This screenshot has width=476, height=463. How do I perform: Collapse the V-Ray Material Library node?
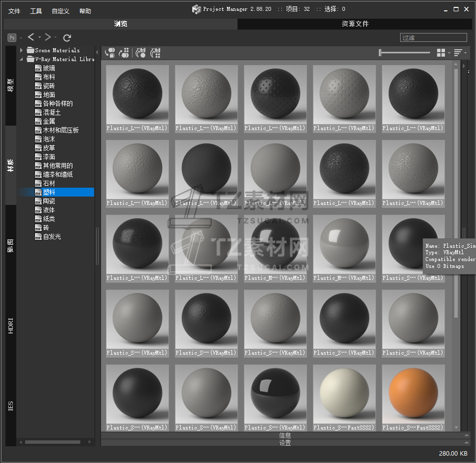[x=22, y=59]
